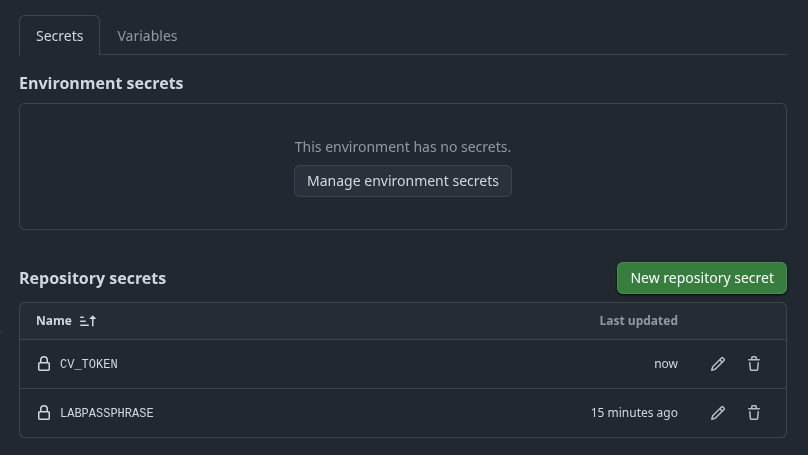
Task: Select the CV_TOKEN secret name
Action: pos(89,364)
